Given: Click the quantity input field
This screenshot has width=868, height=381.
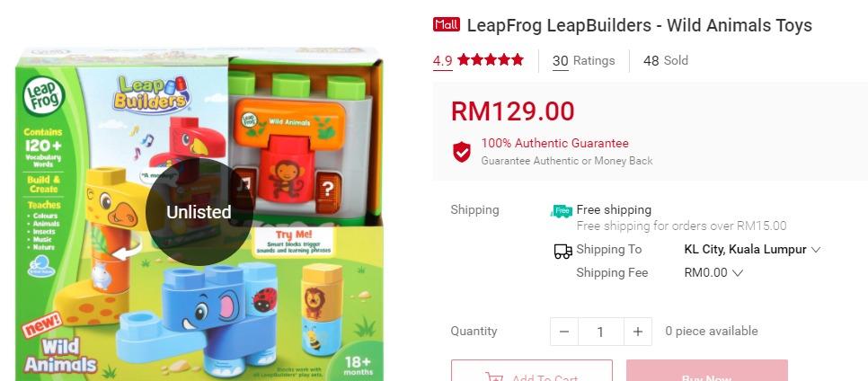Looking at the screenshot, I should tap(600, 332).
